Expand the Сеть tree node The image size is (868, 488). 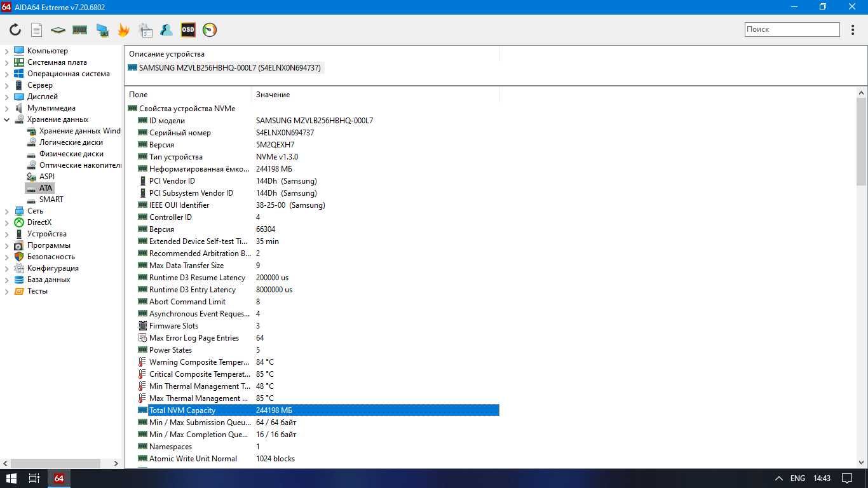pos(7,211)
